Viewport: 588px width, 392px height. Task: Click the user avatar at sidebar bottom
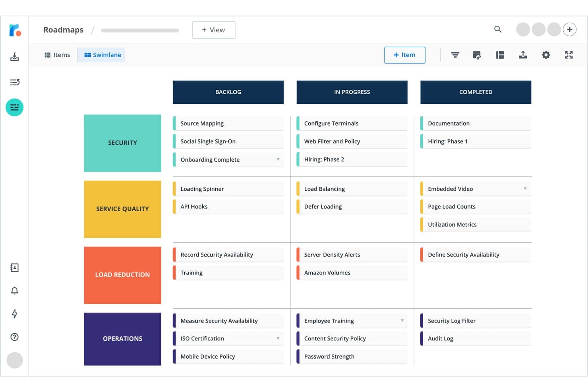coord(15,360)
